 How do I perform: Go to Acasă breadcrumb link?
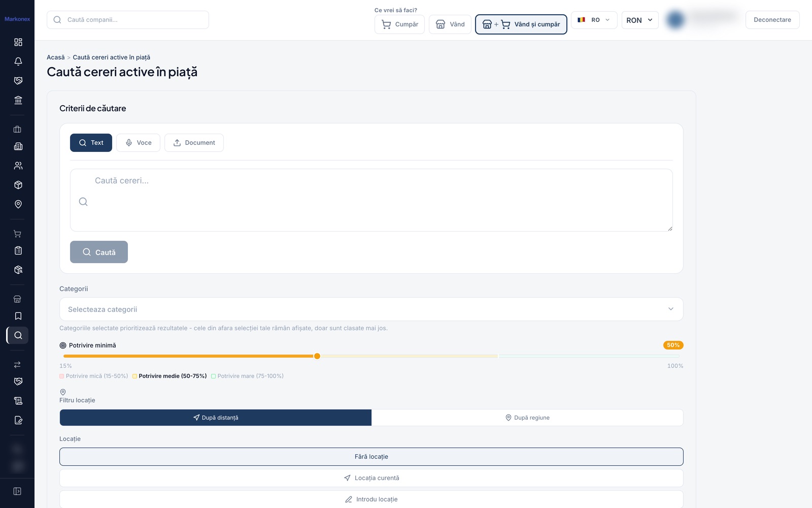[x=56, y=57]
